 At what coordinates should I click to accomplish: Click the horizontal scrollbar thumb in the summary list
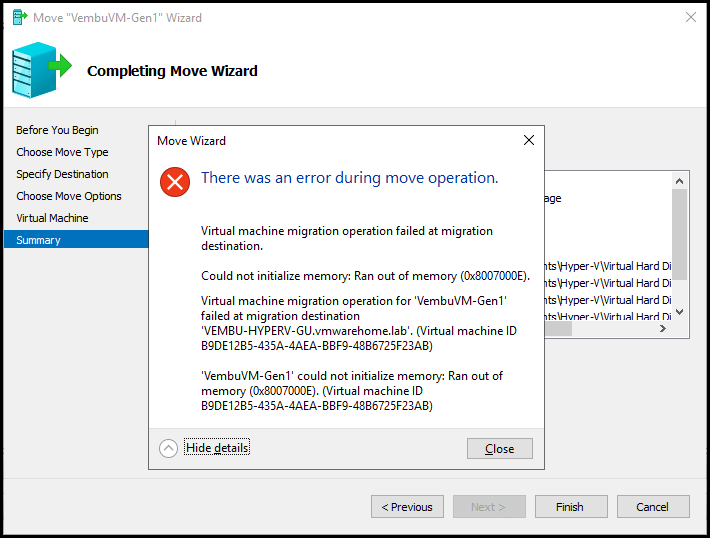558,329
